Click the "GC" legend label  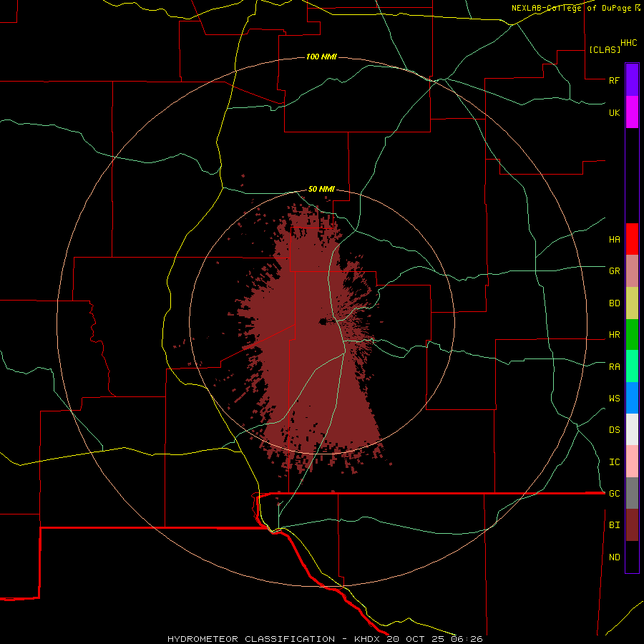coord(614,494)
